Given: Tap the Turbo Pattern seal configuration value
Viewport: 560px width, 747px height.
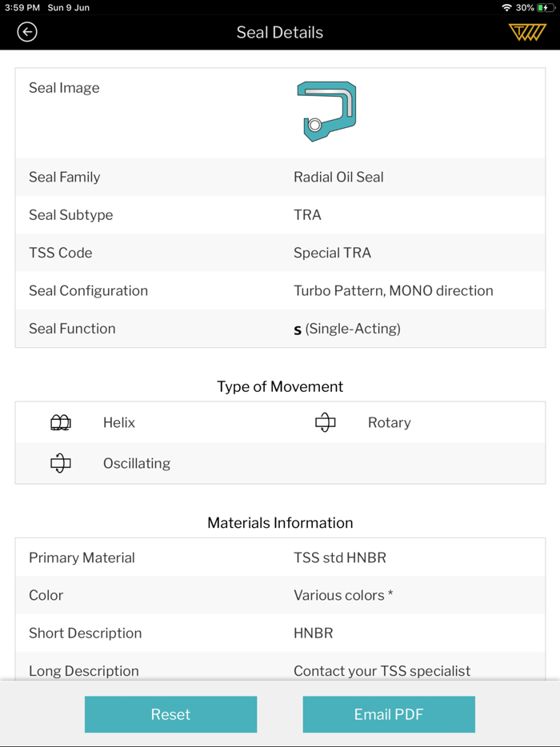Looking at the screenshot, I should [393, 291].
